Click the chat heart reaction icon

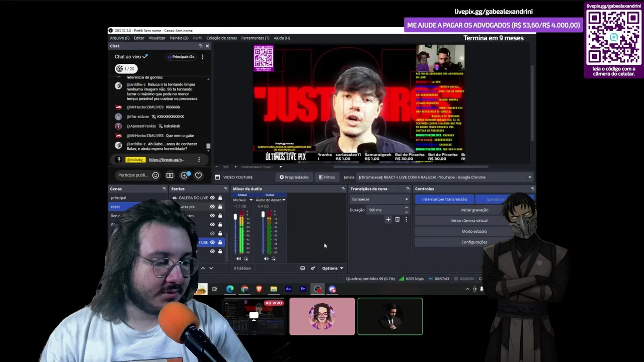tap(198, 175)
